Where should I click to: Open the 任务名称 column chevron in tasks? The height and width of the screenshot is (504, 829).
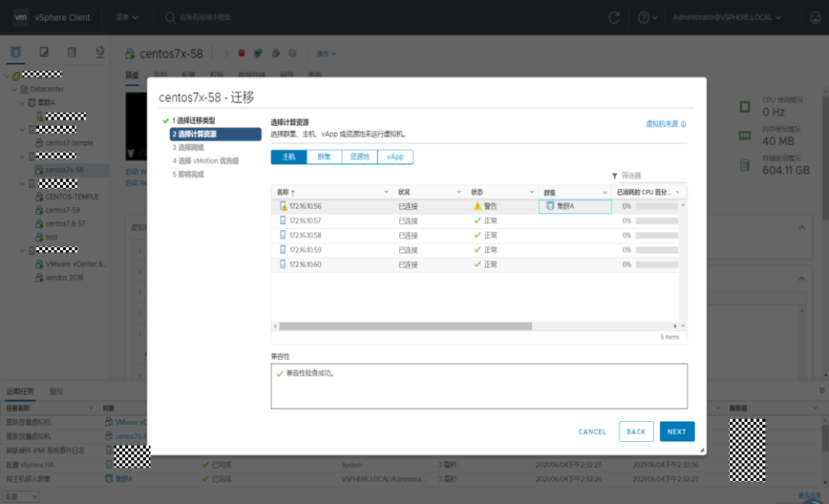click(x=91, y=408)
